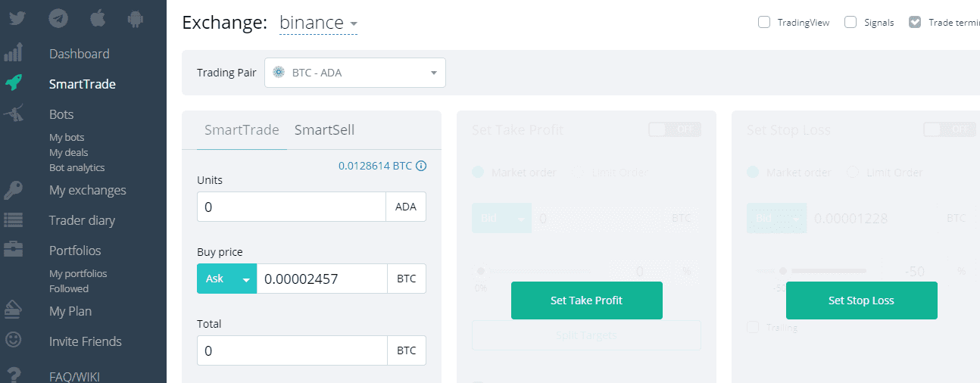Open the Telegram icon link
Viewport: 980px width, 383px height.
pos(58,18)
